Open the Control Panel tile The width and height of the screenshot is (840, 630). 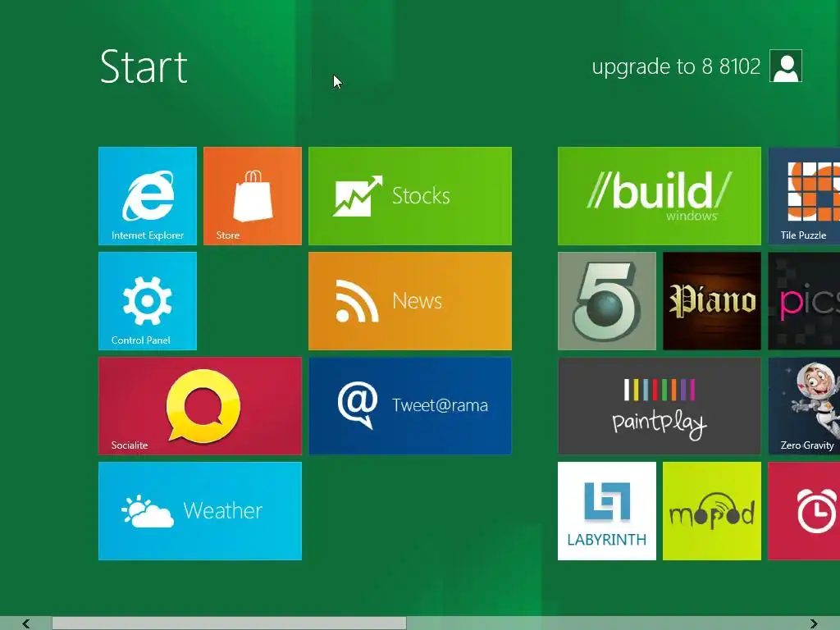pyautogui.click(x=148, y=301)
